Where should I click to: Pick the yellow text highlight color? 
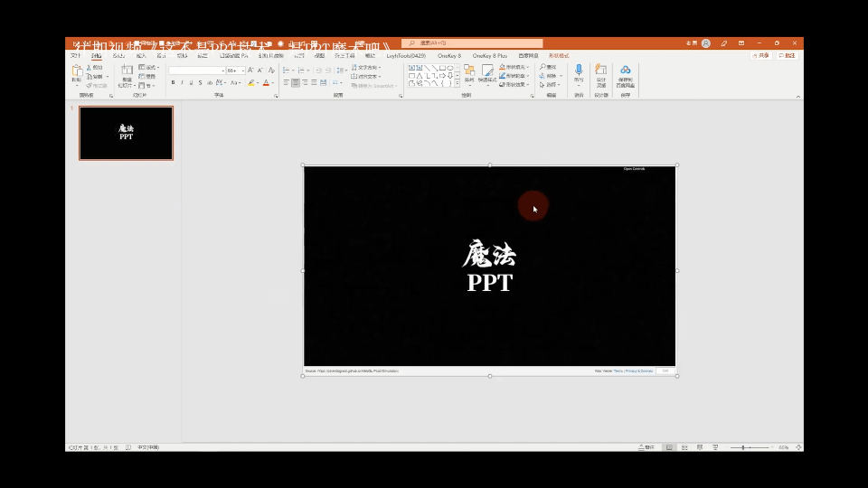pos(251,82)
